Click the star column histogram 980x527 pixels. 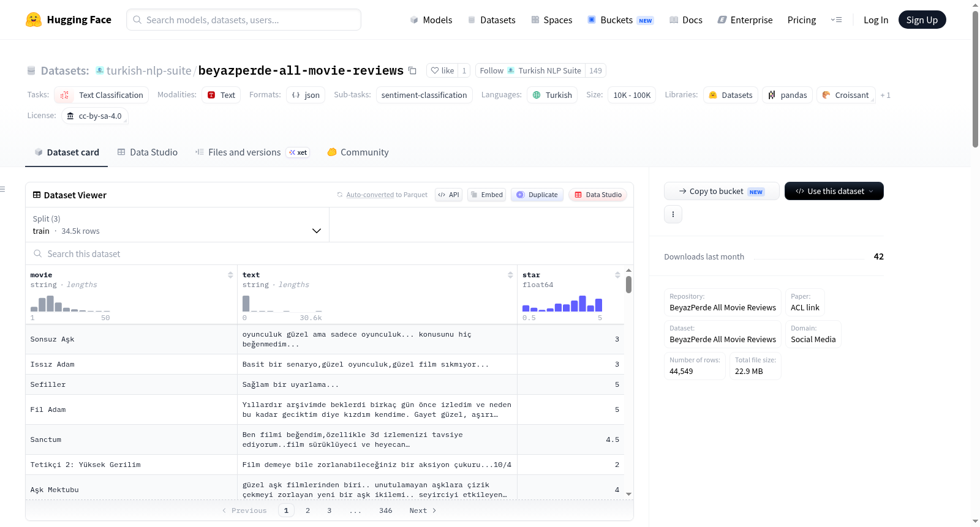(x=562, y=304)
